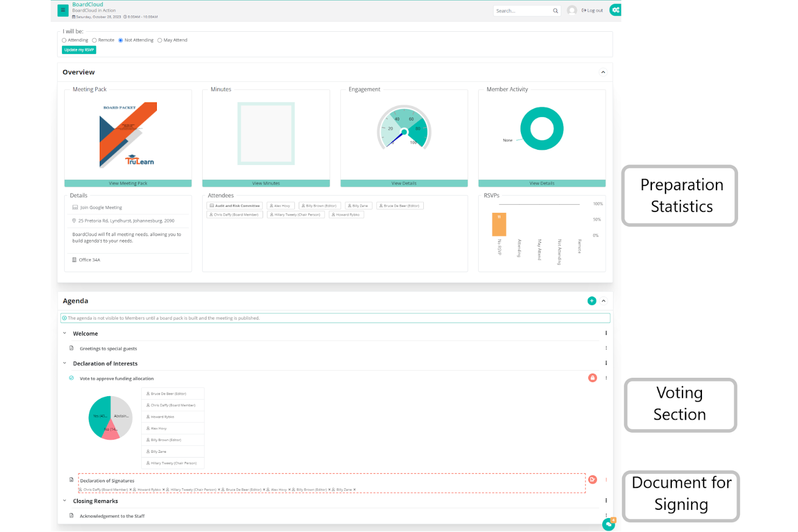Add a new agenda item with plus icon
The height and width of the screenshot is (532, 798).
[591, 301]
